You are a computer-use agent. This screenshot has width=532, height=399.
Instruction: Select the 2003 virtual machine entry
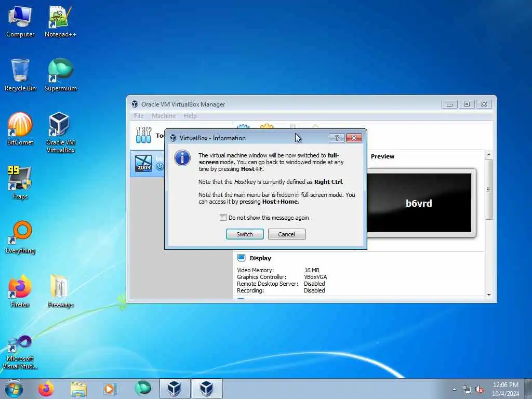coord(147,164)
